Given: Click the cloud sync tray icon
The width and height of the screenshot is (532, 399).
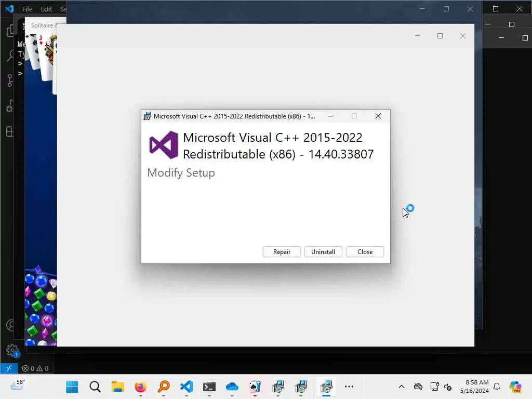Looking at the screenshot, I should 418,387.
